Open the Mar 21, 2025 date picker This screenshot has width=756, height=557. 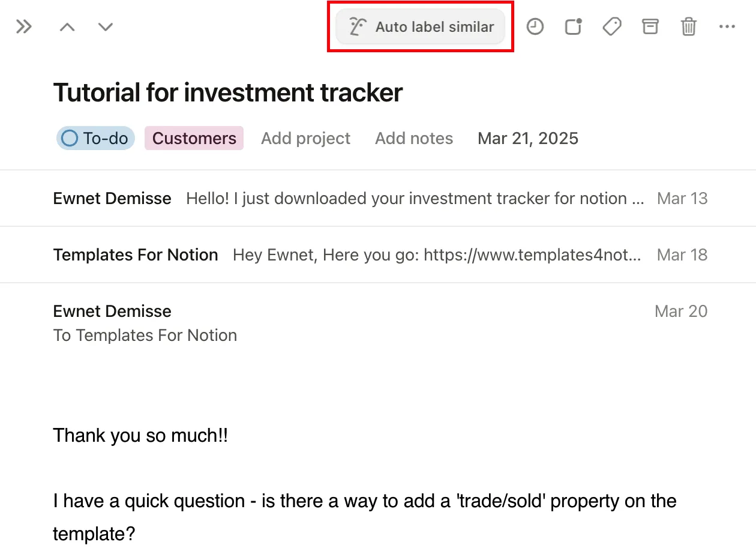click(528, 138)
